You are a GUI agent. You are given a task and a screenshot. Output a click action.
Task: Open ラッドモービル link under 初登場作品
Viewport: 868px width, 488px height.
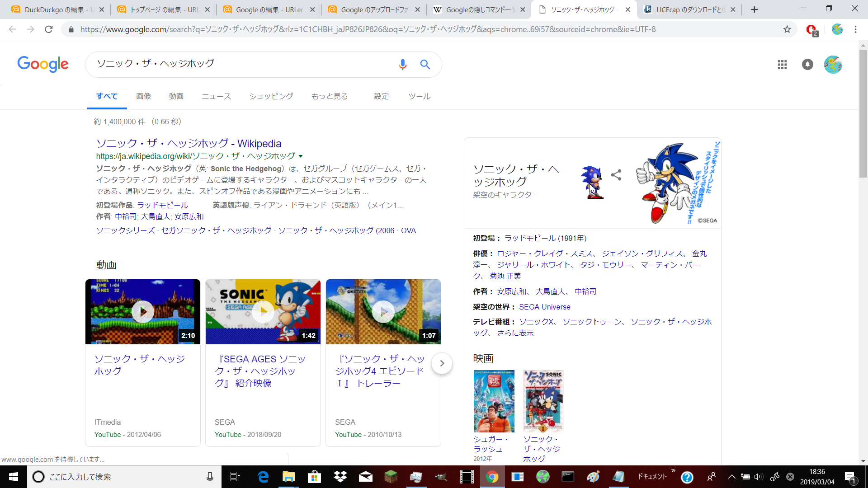pos(163,205)
